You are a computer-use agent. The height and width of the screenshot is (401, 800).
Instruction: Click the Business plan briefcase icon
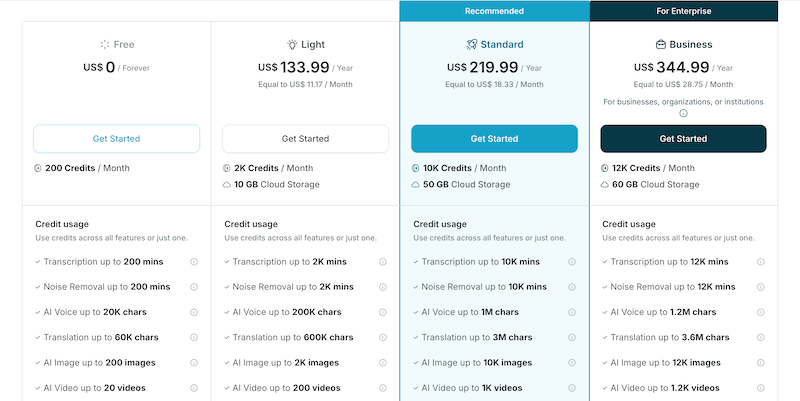(661, 44)
